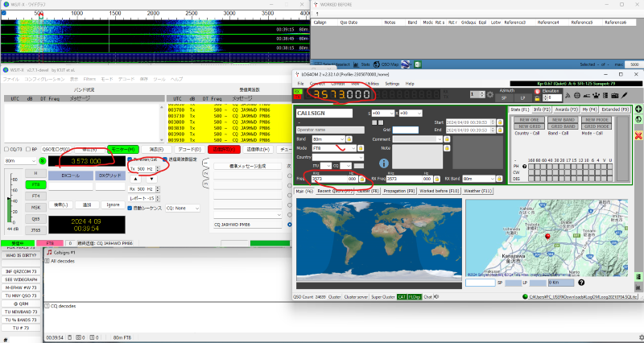Click the Ignore button in WSJT-X

pos(113,205)
